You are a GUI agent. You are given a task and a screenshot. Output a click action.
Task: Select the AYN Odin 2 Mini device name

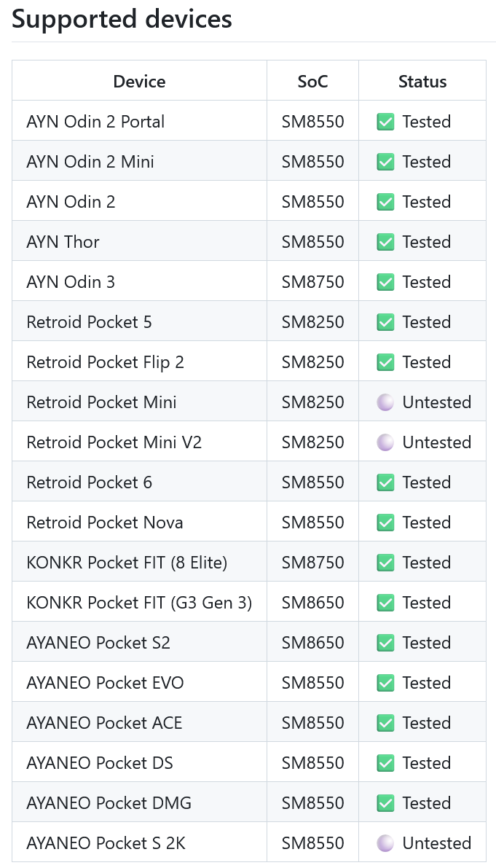coord(90,162)
